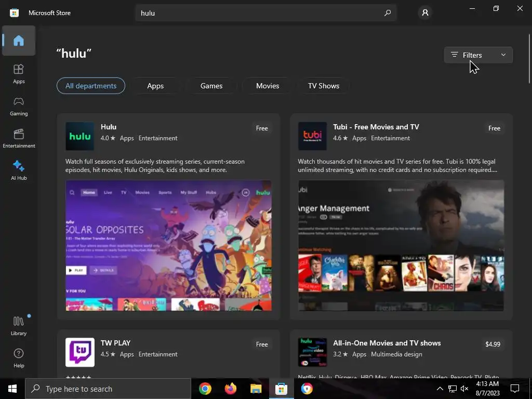The width and height of the screenshot is (532, 399).
Task: Open the AI Hub section
Action: point(19,170)
